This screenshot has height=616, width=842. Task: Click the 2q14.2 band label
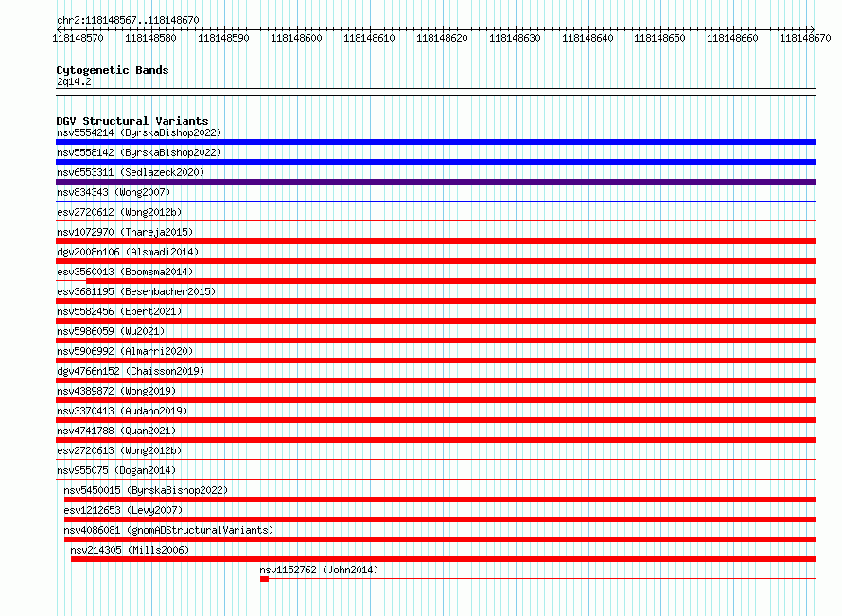[74, 81]
